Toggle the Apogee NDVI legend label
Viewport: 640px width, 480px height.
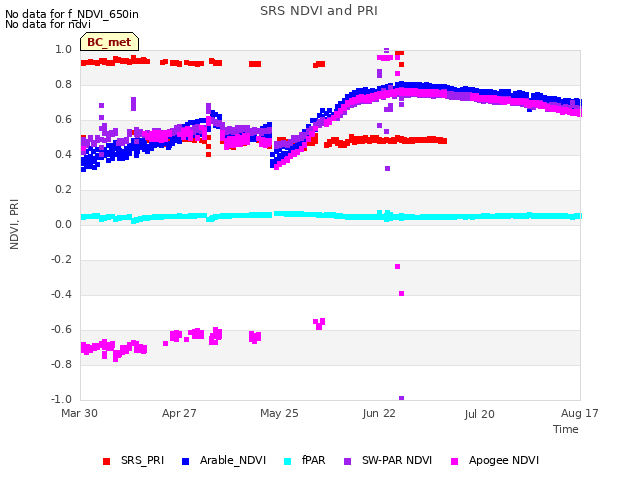(504, 460)
